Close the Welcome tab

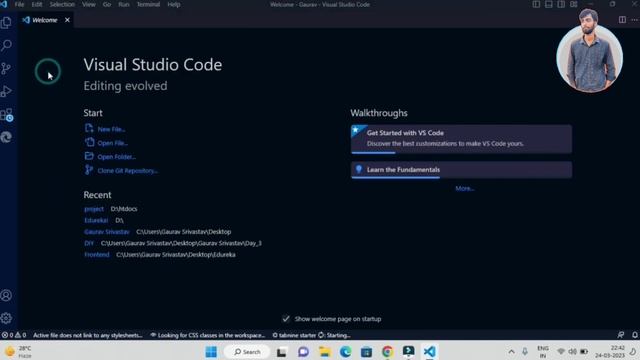pyautogui.click(x=67, y=20)
